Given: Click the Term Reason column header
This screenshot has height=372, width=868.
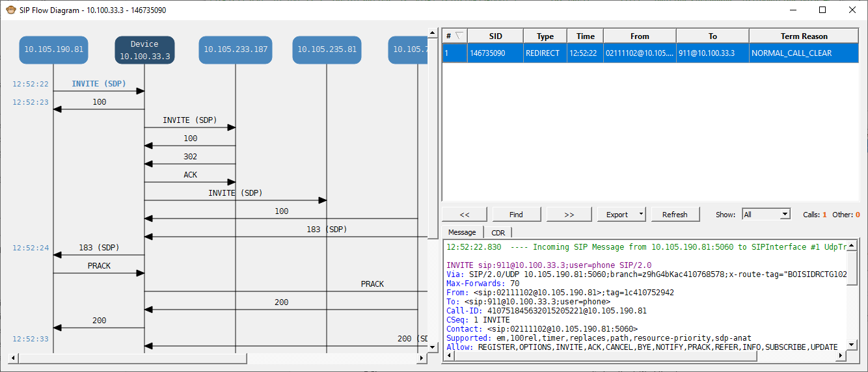Looking at the screenshot, I should (x=804, y=36).
